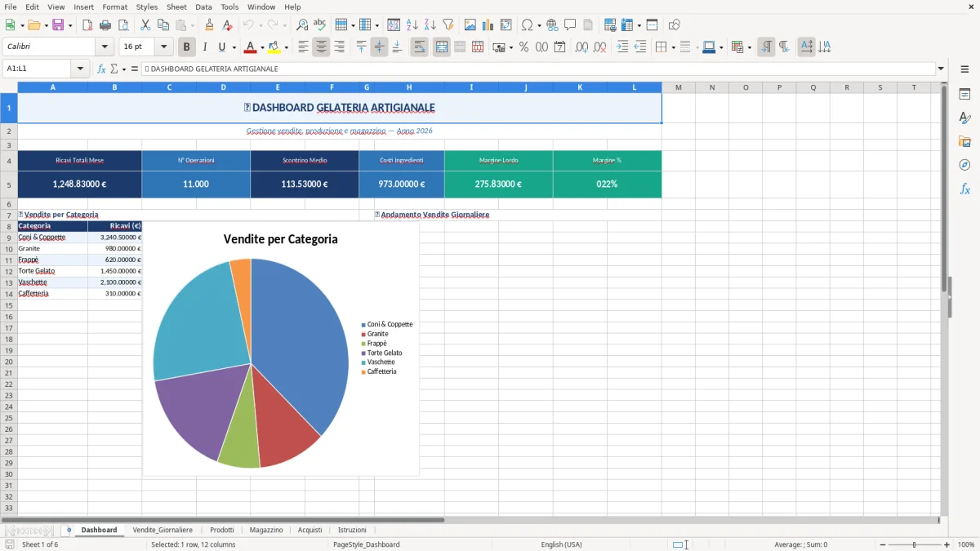The height and width of the screenshot is (551, 980).
Task: Click the Clear Direct Formatting icon
Action: tap(227, 25)
